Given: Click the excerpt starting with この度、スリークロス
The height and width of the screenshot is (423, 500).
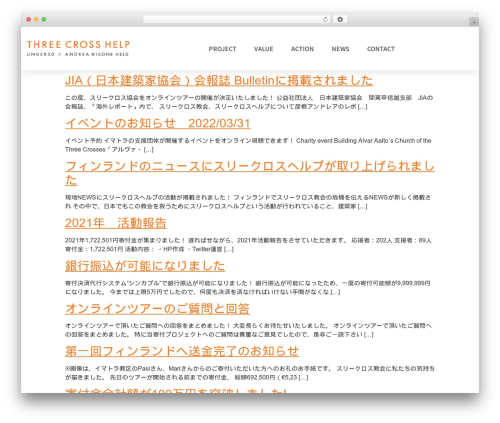Looking at the screenshot, I should coord(249,102).
